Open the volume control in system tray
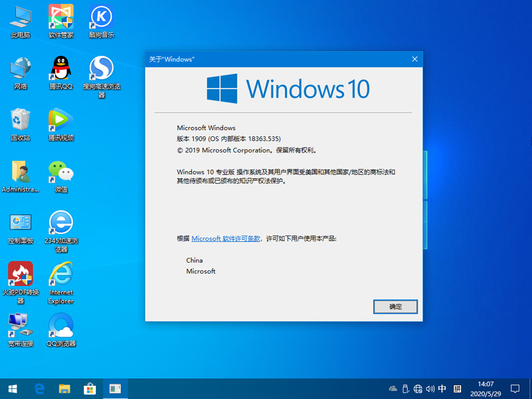Viewport: 532px width, 399px height. pos(430,388)
